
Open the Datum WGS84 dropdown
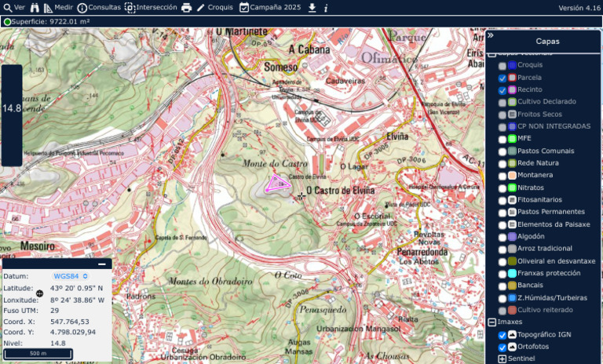point(71,276)
